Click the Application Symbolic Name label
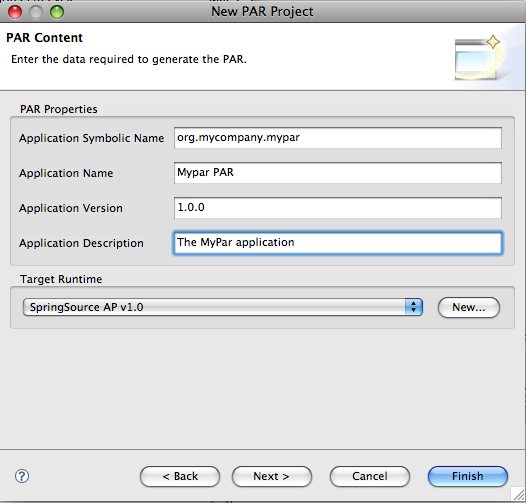 tap(92, 138)
